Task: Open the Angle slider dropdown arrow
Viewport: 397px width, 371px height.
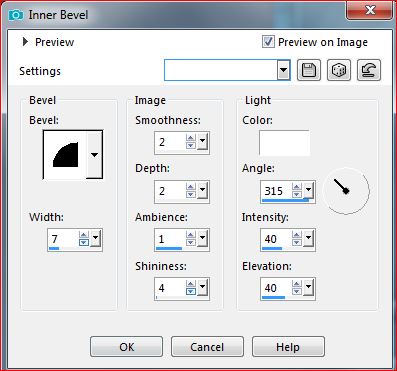Action: (309, 191)
